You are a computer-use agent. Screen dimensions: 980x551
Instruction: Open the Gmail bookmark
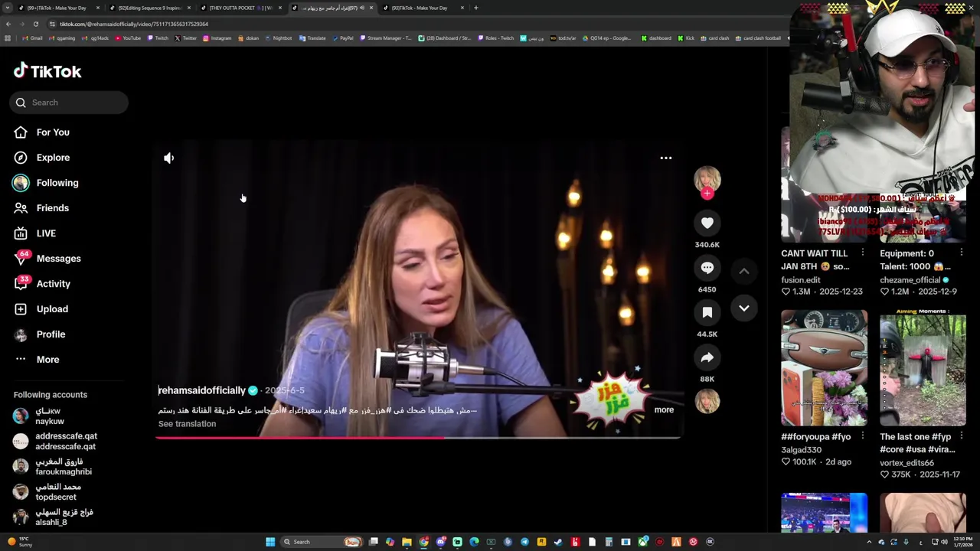click(32, 38)
